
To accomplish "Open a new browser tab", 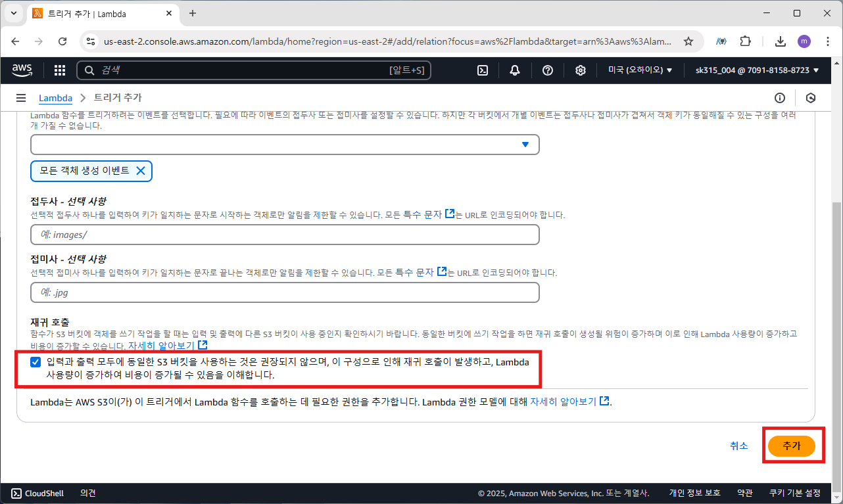I will click(193, 13).
